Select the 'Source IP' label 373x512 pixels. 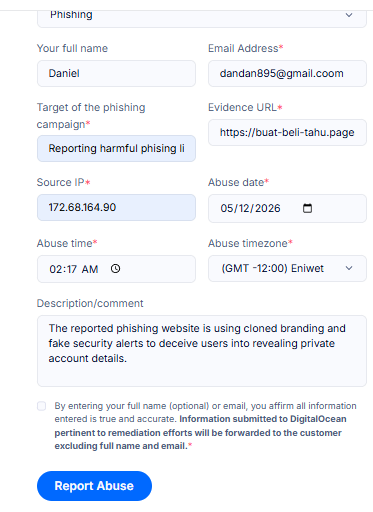(60, 182)
